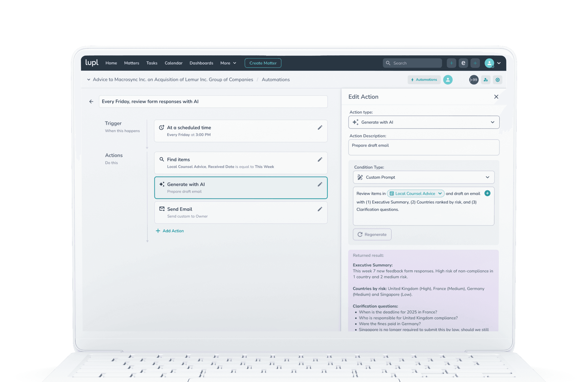Click the pencil icon on Find items action
588x382 pixels.
320,159
